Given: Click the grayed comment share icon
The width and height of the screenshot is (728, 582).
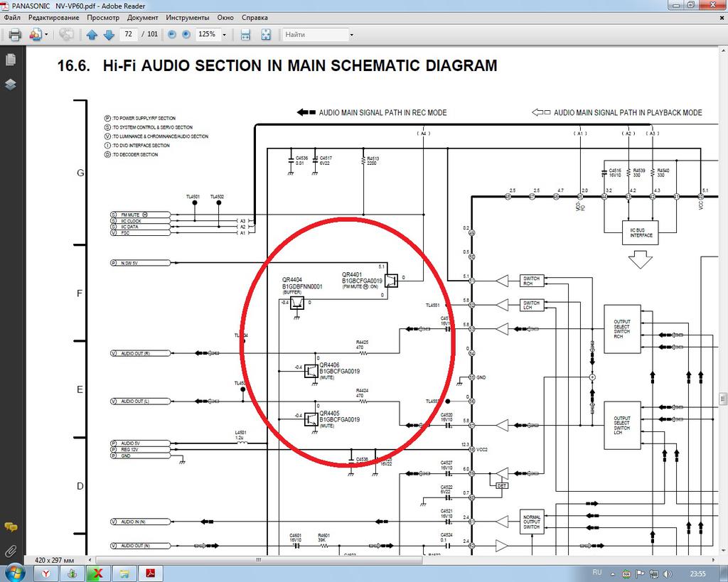Looking at the screenshot, I should click(x=66, y=34).
